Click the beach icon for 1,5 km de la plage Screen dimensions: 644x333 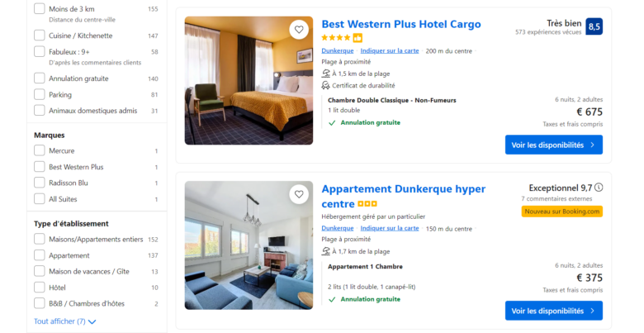tap(325, 74)
